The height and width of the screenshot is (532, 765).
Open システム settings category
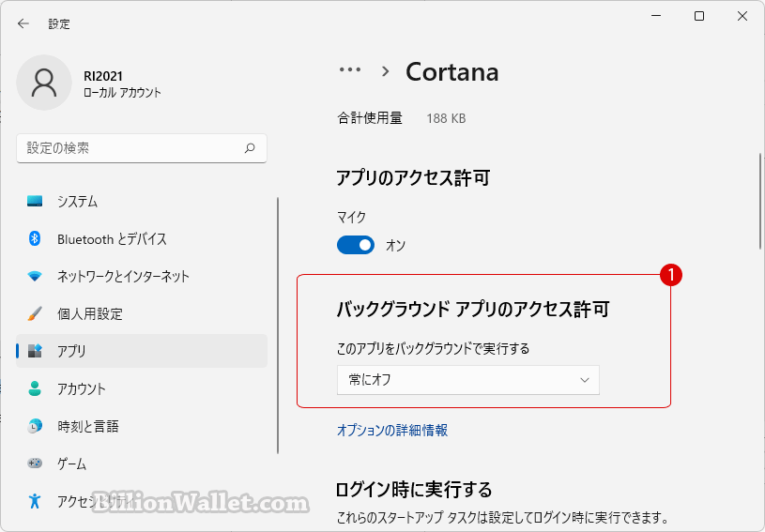(x=142, y=201)
